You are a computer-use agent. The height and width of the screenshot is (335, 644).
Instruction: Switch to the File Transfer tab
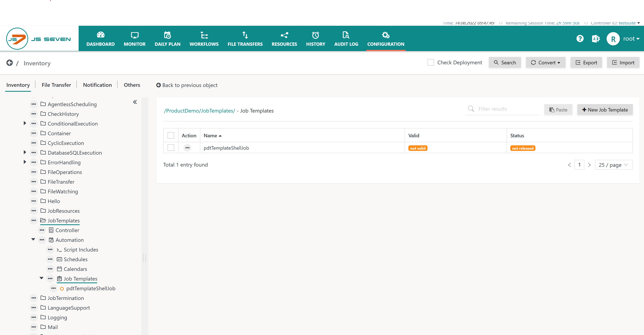click(x=56, y=85)
